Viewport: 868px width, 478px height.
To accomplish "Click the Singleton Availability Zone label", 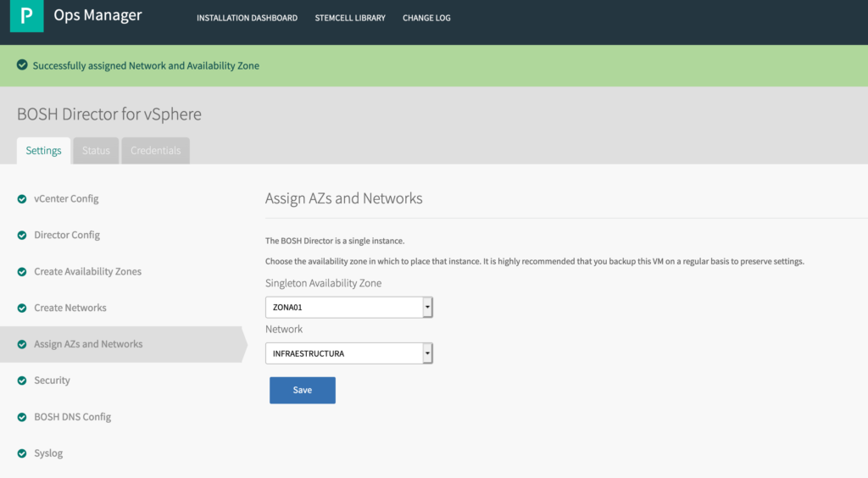I will (x=323, y=283).
